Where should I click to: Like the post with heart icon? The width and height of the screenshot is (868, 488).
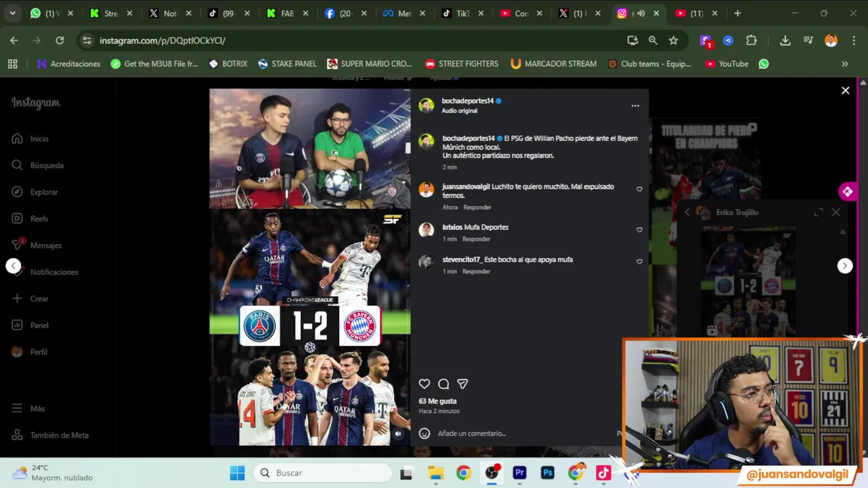pos(425,384)
